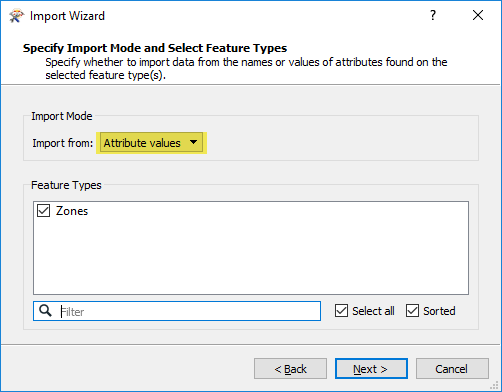Click the magnifying glass search icon
The image size is (502, 392).
point(45,311)
